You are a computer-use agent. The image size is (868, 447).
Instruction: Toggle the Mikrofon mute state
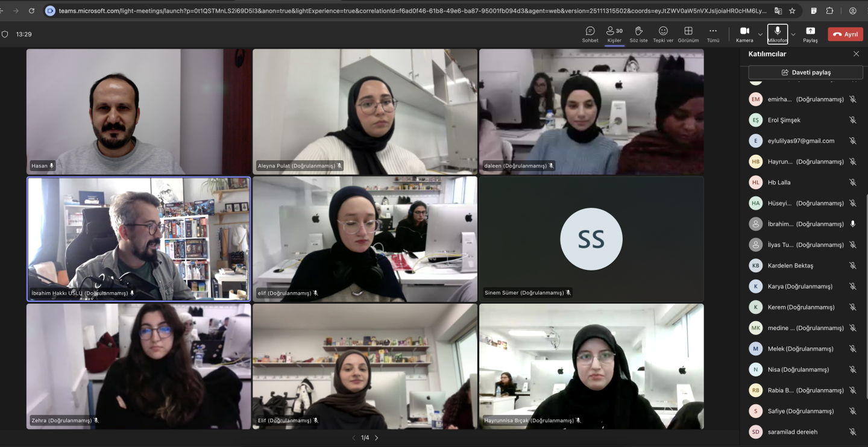(x=778, y=34)
